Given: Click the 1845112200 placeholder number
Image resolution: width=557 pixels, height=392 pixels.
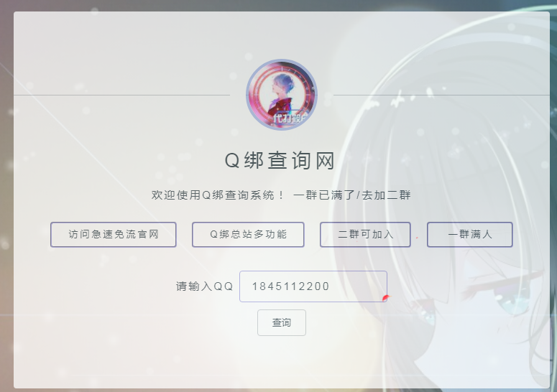Looking at the screenshot, I should [290, 286].
